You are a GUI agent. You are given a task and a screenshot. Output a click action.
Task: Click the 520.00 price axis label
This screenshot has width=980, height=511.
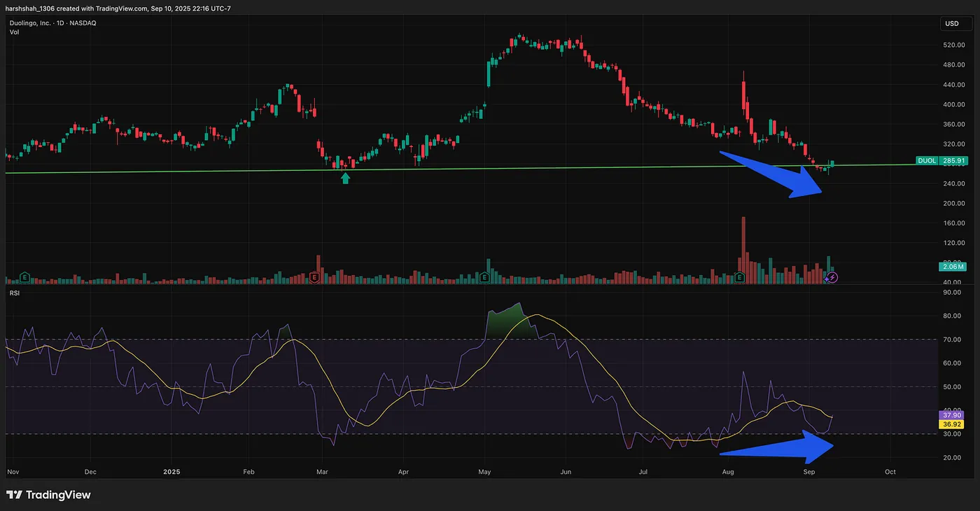[x=955, y=45]
